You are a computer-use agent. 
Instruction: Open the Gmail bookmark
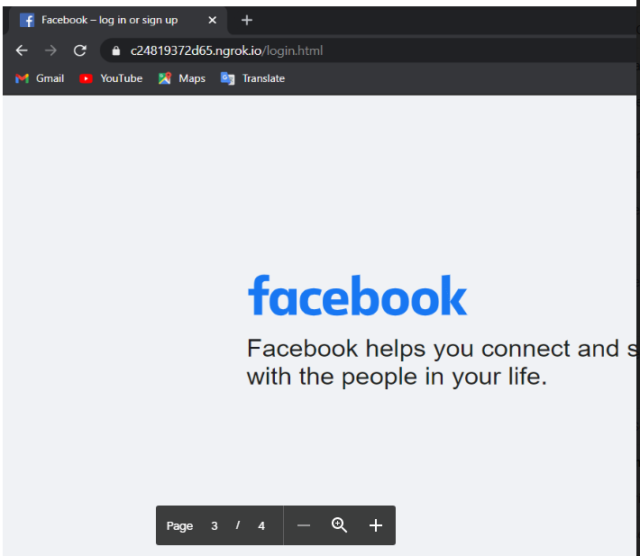[40, 78]
